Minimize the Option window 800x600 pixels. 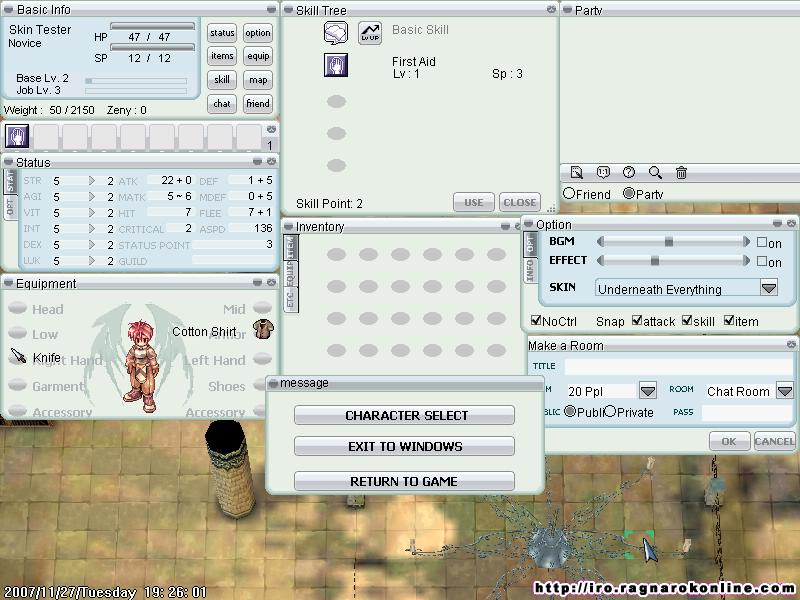pos(778,223)
